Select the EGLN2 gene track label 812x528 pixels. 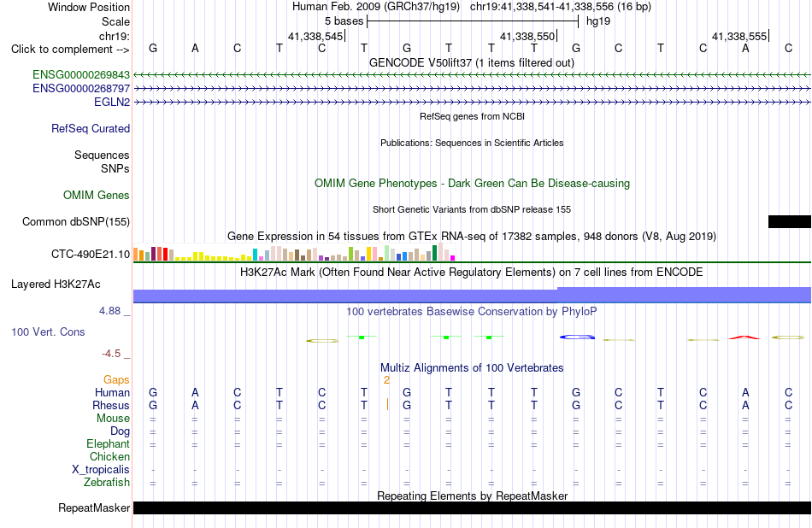click(112, 102)
